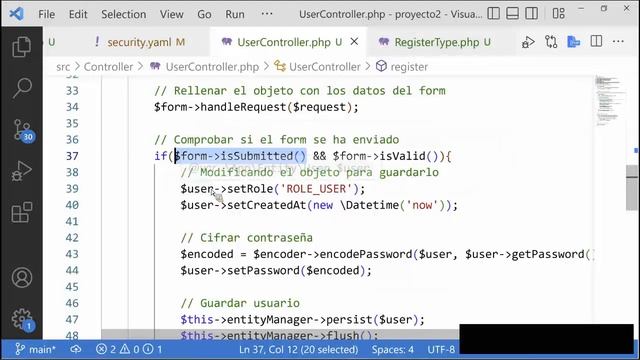
Task: Click line number 37 in gutter
Action: (72, 156)
